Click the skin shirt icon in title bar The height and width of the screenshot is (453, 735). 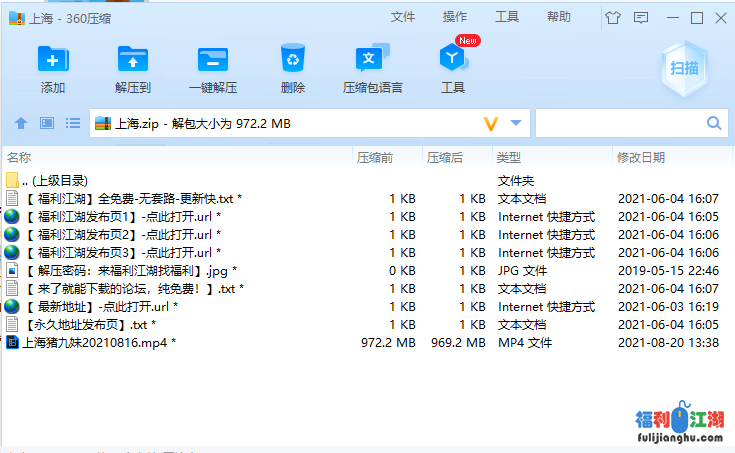click(613, 17)
